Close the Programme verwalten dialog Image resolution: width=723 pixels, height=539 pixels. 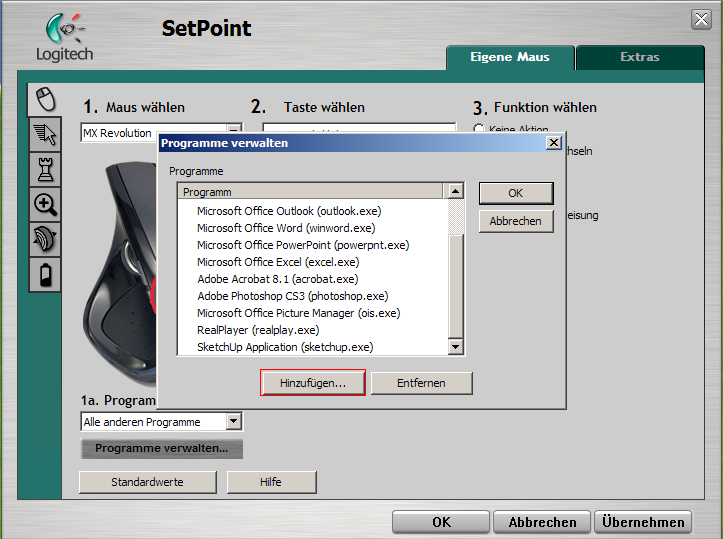[553, 143]
